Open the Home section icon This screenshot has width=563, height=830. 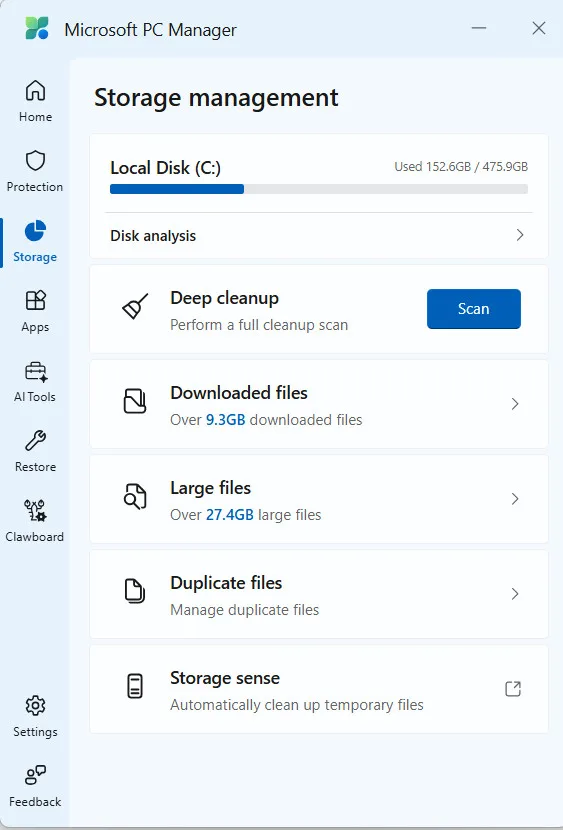point(35,91)
